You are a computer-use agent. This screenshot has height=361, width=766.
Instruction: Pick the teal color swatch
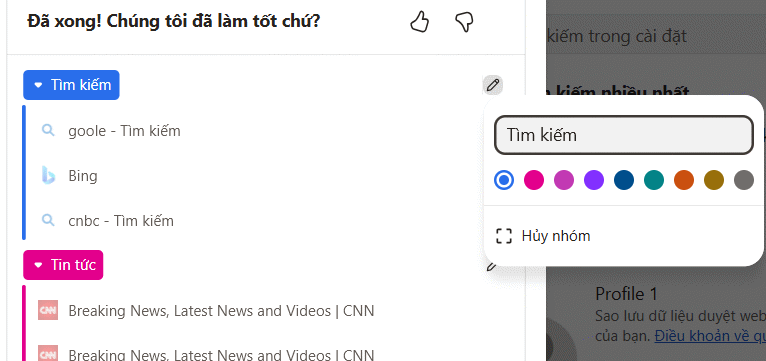click(x=654, y=180)
